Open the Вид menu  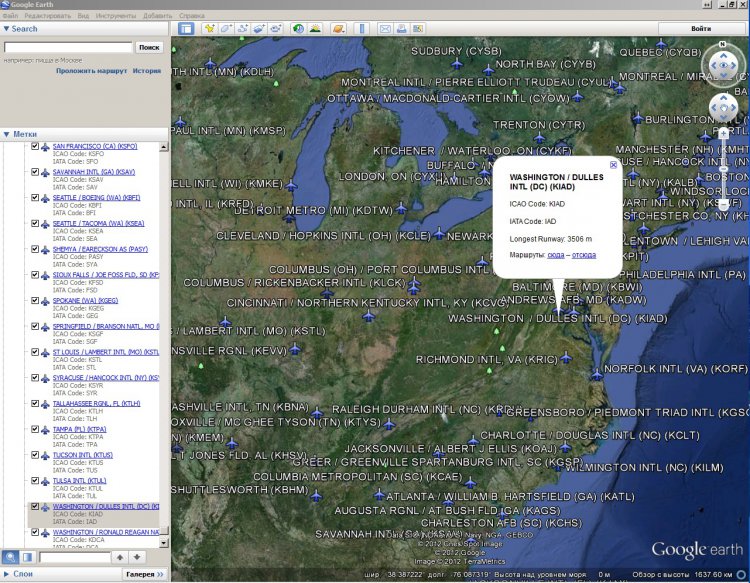tap(83, 16)
